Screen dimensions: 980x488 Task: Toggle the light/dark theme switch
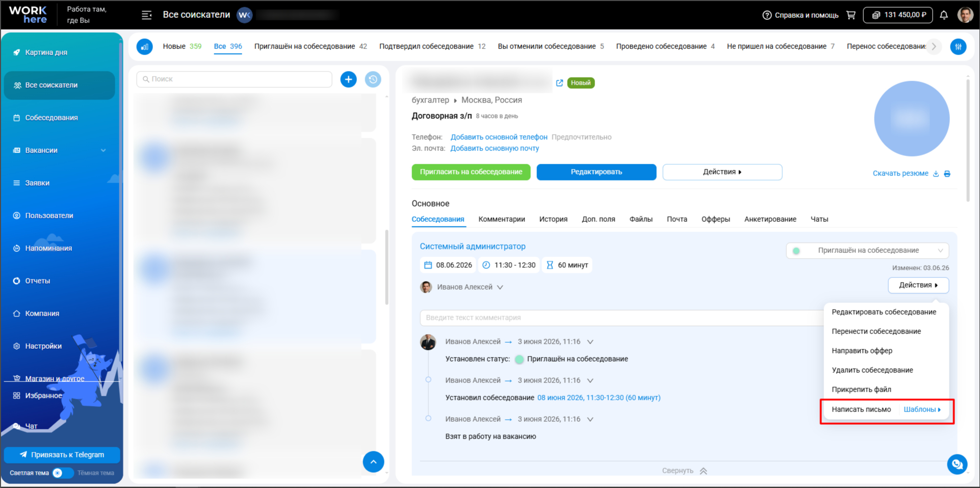pos(63,473)
